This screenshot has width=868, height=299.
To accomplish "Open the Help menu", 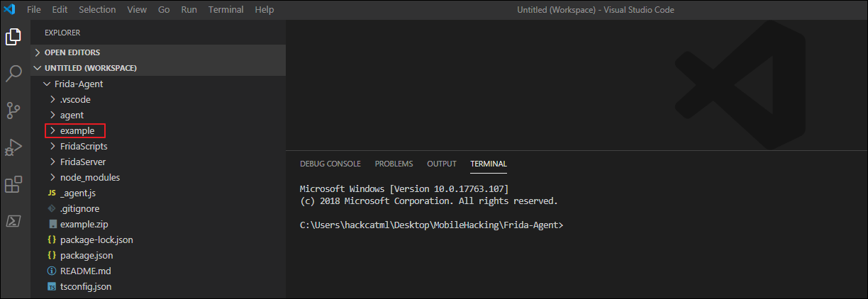I will tap(264, 10).
